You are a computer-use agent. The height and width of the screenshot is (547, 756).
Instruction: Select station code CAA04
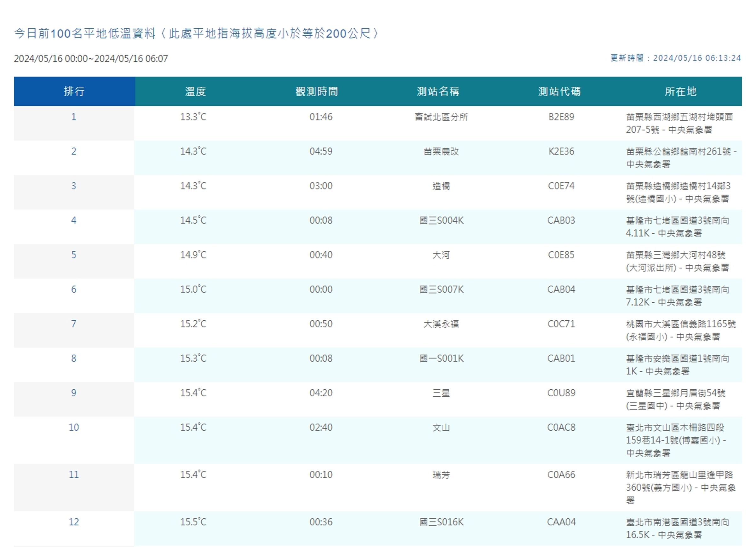(x=561, y=522)
